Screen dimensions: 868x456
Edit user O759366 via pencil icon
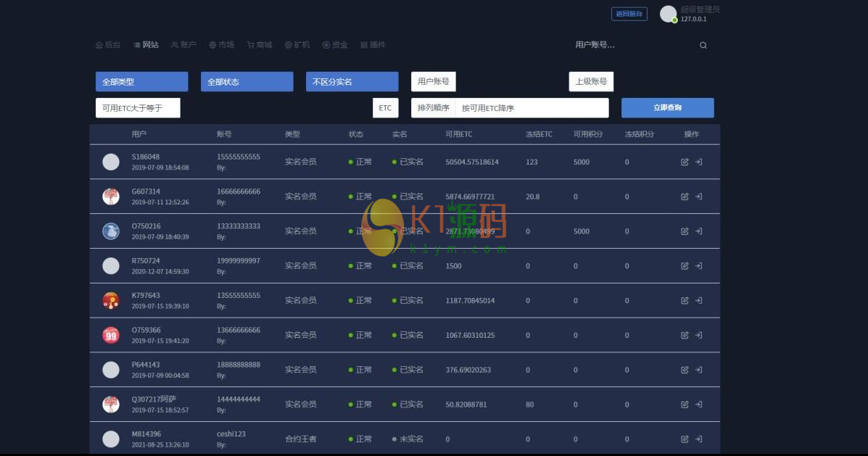(685, 335)
